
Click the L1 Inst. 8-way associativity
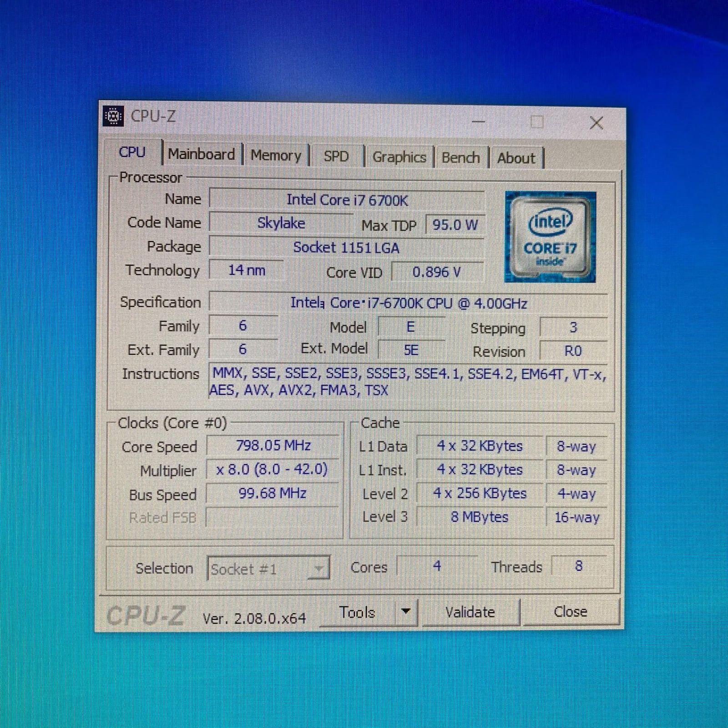(576, 470)
